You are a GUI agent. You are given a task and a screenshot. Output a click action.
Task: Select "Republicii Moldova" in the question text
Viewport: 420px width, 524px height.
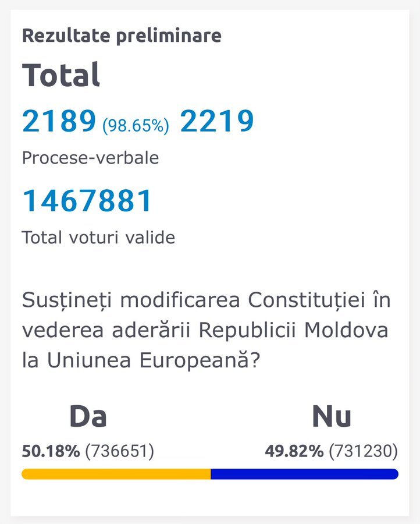293,330
